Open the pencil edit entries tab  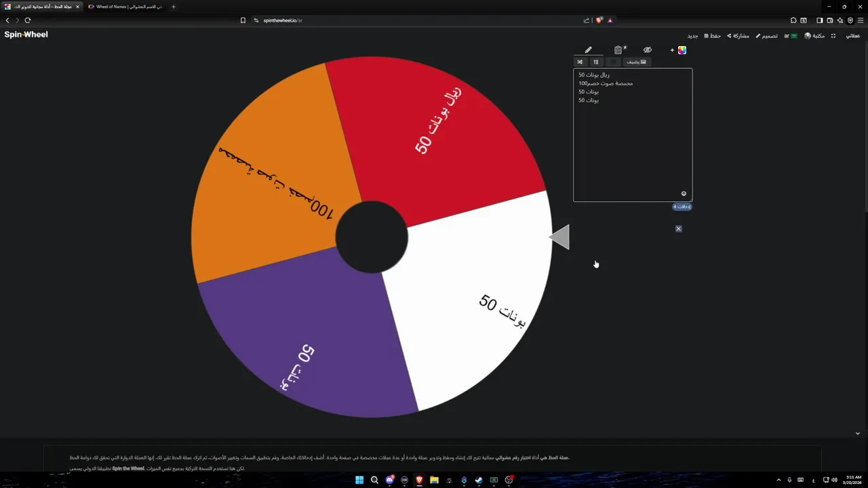tap(589, 50)
